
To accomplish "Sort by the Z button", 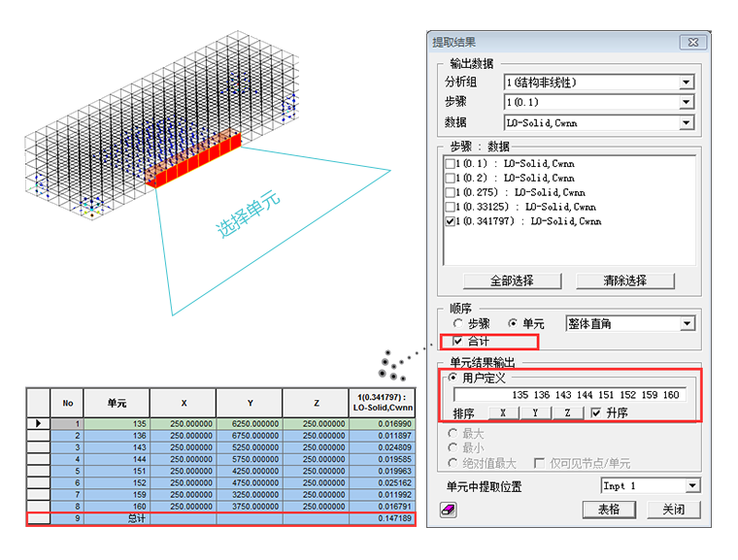I will 567,413.
